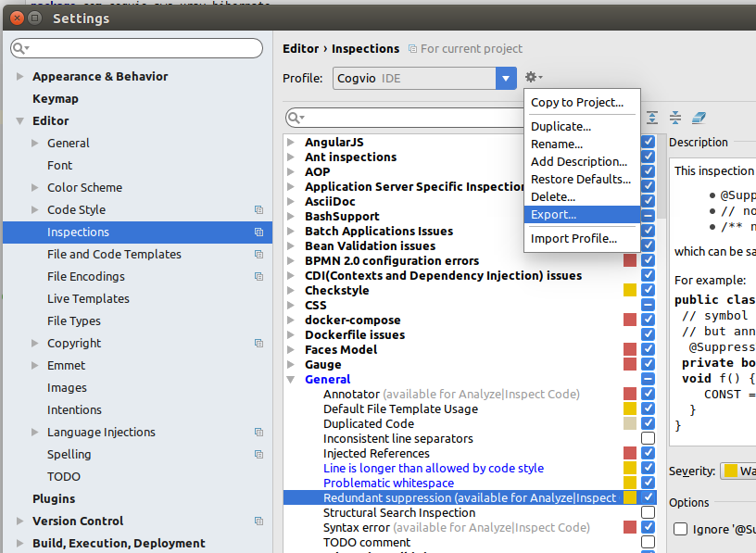The height and width of the screenshot is (553, 756).
Task: Click project-level icon beside Language Injections
Action: [258, 432]
